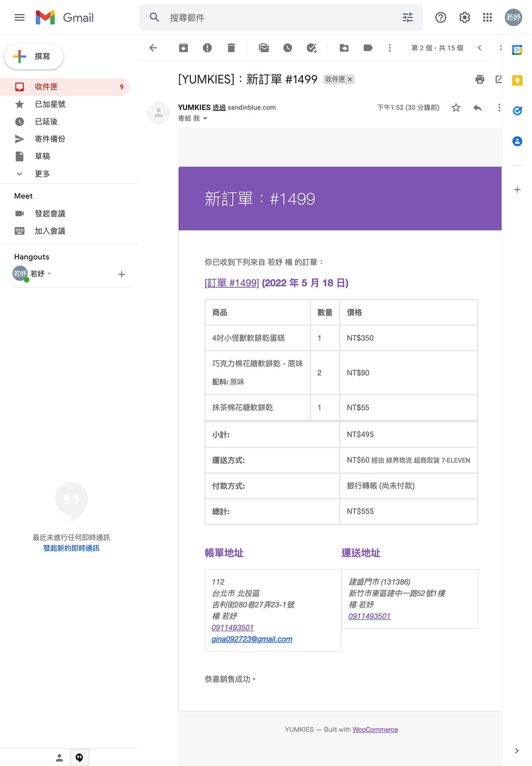The width and height of the screenshot is (532, 766).
Task: Delete the email with trash icon
Action: [x=231, y=48]
